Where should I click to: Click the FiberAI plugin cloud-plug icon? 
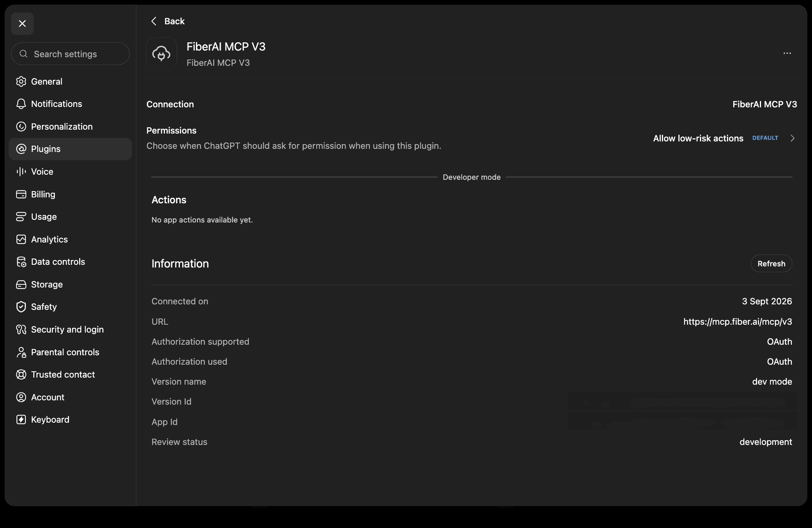coord(161,53)
